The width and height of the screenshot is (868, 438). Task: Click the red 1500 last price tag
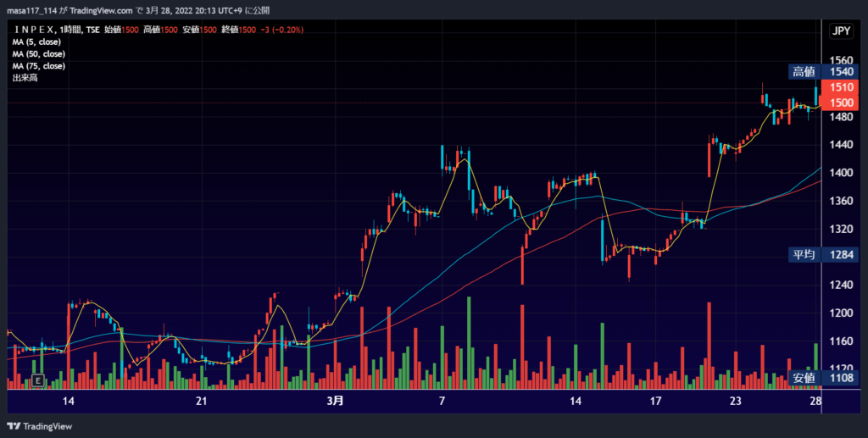[x=840, y=103]
